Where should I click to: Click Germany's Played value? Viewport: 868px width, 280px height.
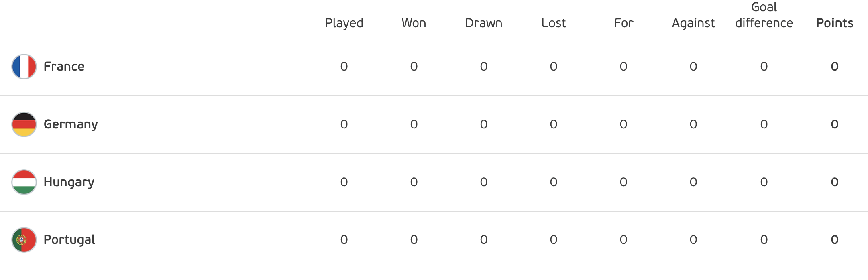(344, 124)
